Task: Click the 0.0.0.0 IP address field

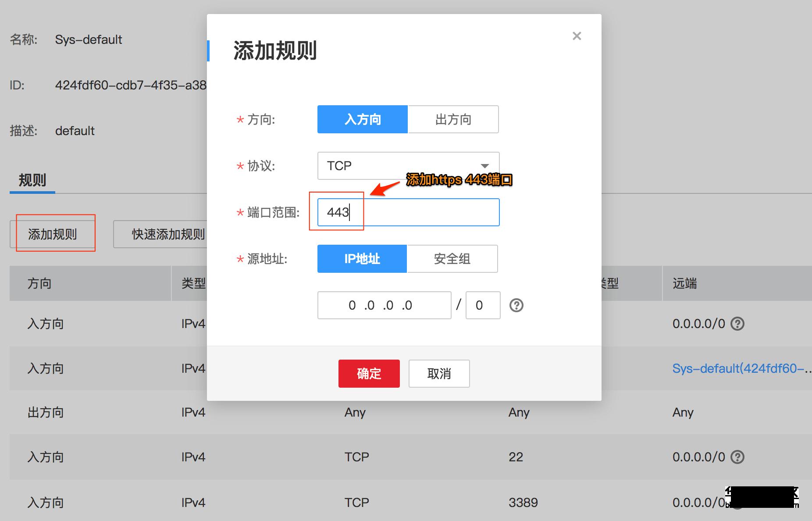Action: pos(384,305)
